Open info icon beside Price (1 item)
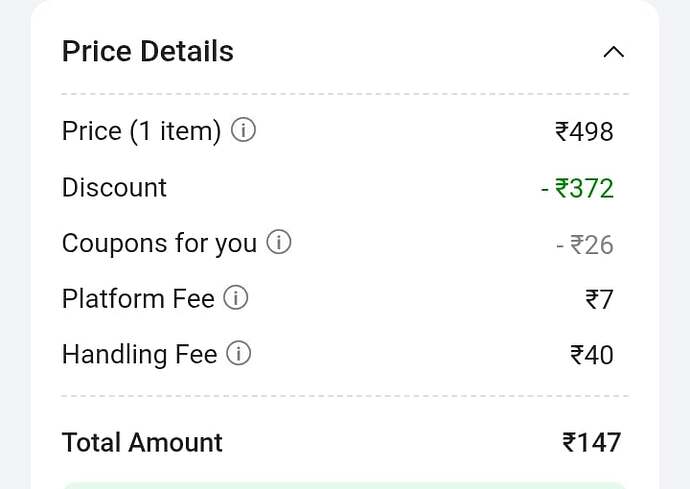Viewport: 690px width, 489px height. (243, 131)
